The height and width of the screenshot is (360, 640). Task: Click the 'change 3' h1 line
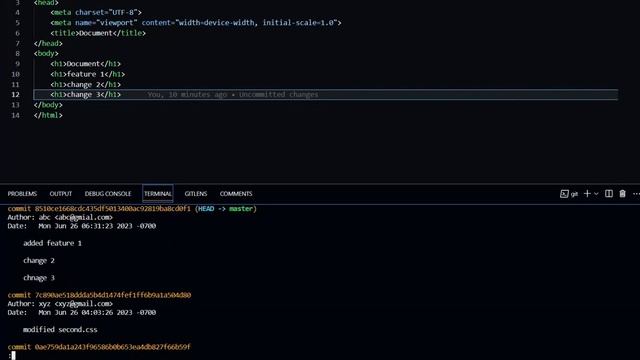(86, 94)
